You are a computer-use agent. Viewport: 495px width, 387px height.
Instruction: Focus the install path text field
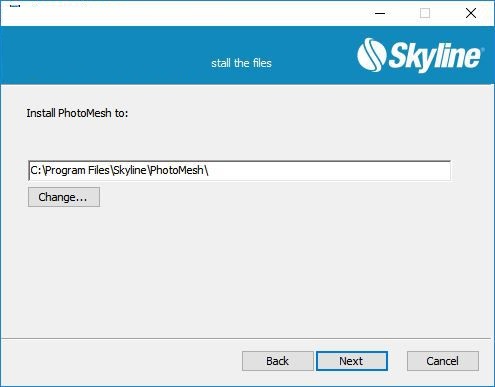tap(240, 171)
